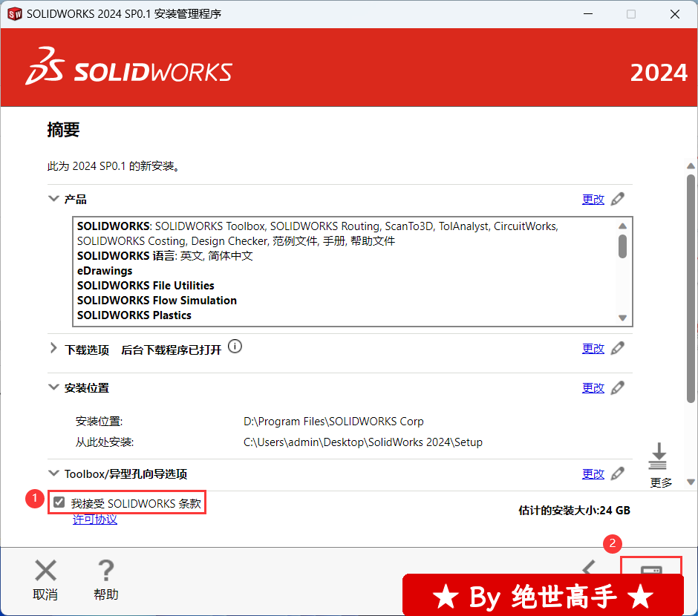Click the 更改 link for Toolbox options

point(593,474)
